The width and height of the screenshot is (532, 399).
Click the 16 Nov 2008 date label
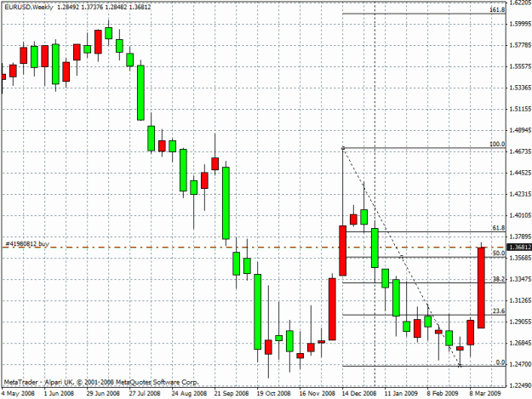pyautogui.click(x=317, y=393)
